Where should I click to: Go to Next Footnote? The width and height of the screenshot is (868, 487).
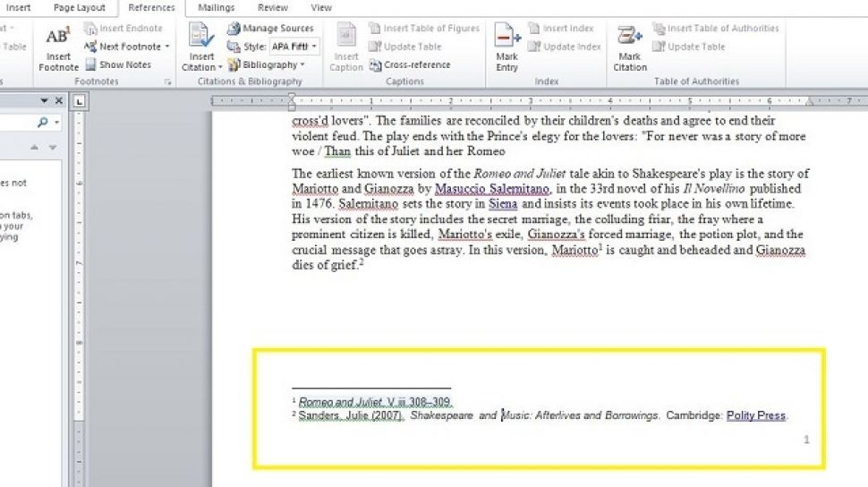pos(123,47)
